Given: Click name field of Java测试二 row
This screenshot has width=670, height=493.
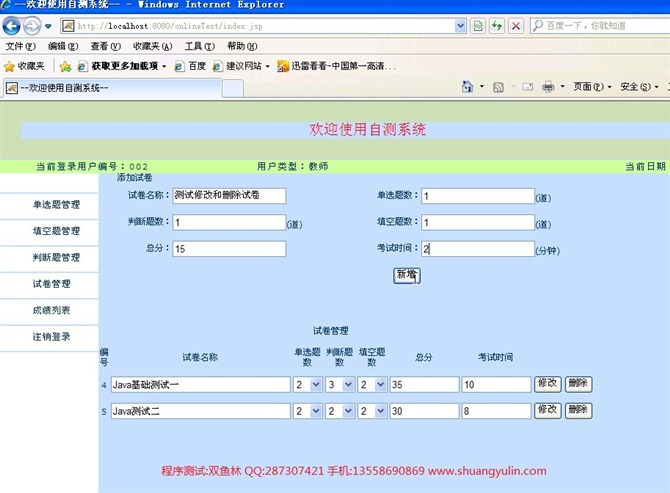Looking at the screenshot, I should [x=200, y=411].
